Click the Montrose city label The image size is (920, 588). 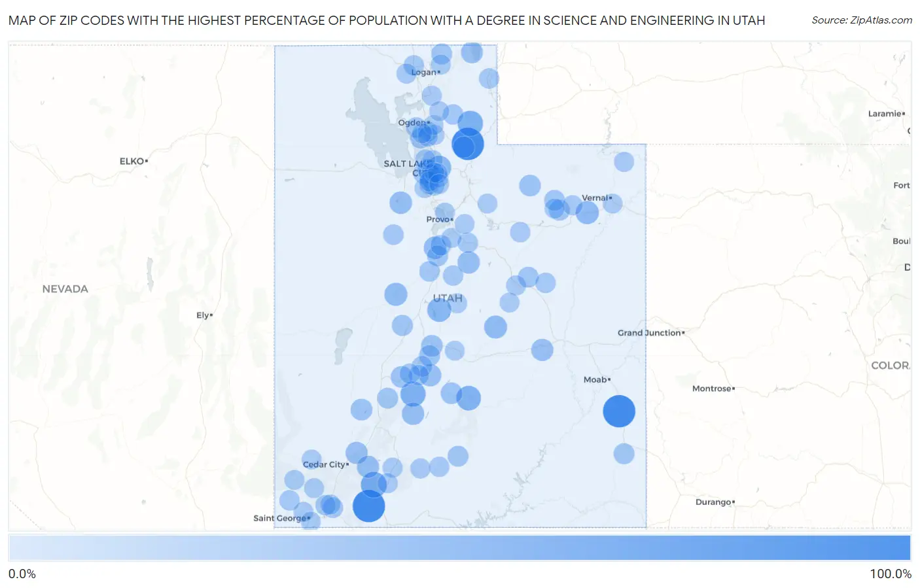pyautogui.click(x=711, y=389)
